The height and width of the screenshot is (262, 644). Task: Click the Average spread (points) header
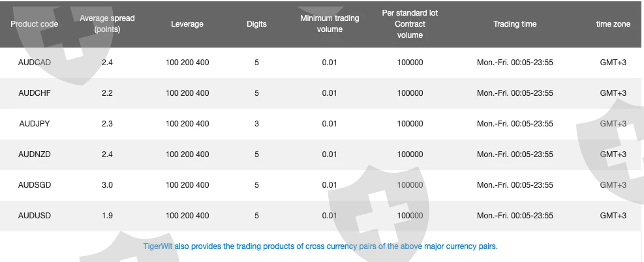107,23
